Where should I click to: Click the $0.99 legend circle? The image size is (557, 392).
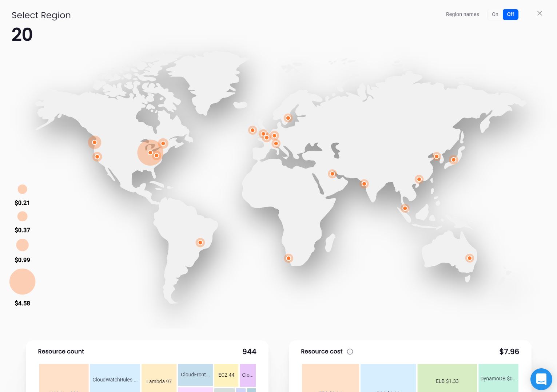[22, 245]
